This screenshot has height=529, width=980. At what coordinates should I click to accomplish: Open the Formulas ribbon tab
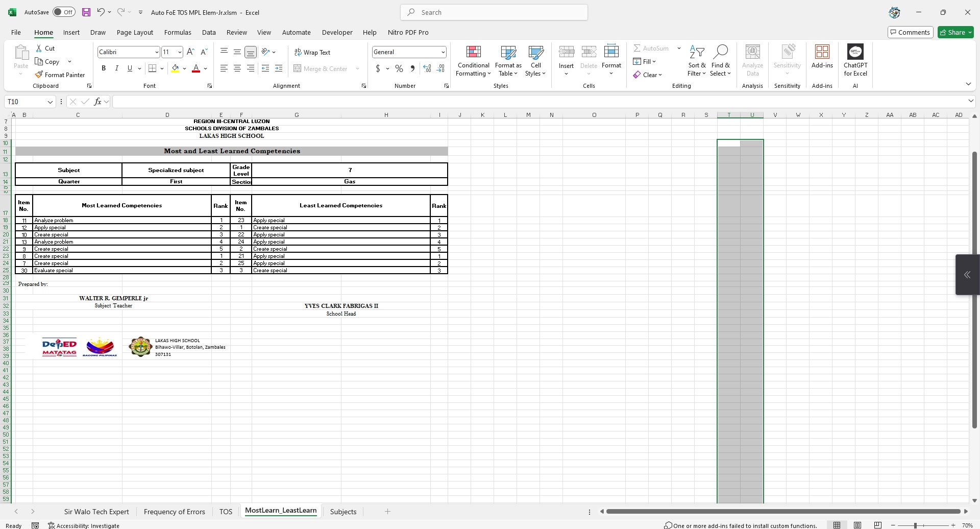pos(178,32)
